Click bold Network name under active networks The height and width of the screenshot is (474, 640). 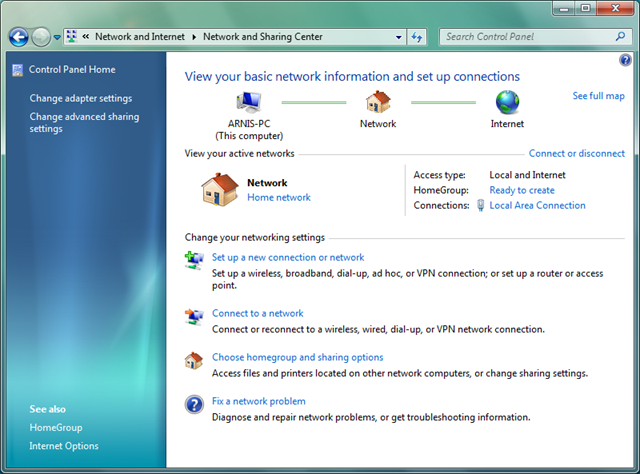(x=267, y=183)
